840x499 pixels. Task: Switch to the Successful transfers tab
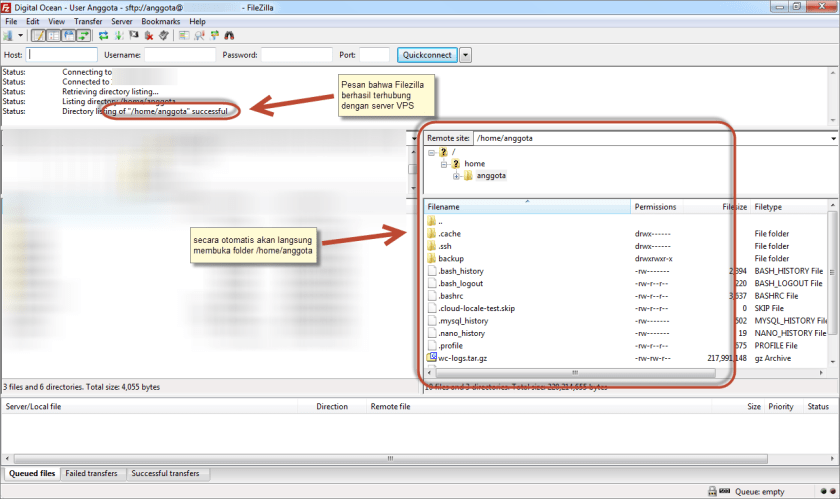[166, 473]
